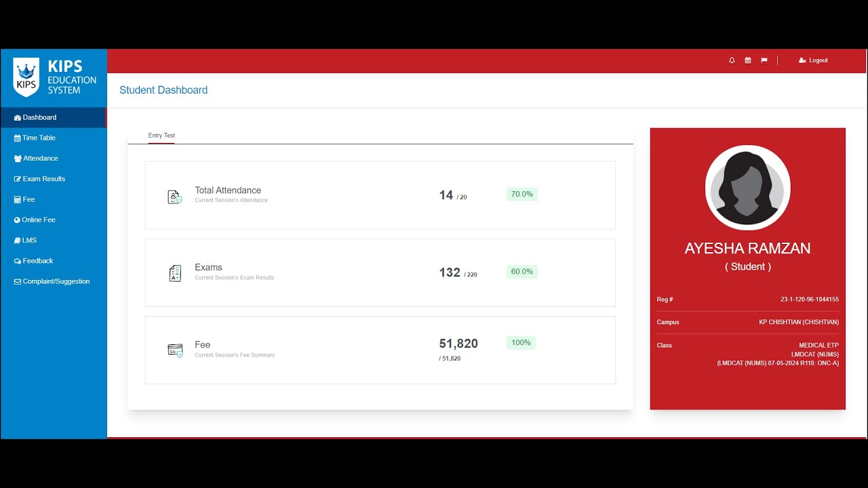Click the ( Student ) role label
Image resolution: width=868 pixels, height=488 pixels.
pos(747,267)
